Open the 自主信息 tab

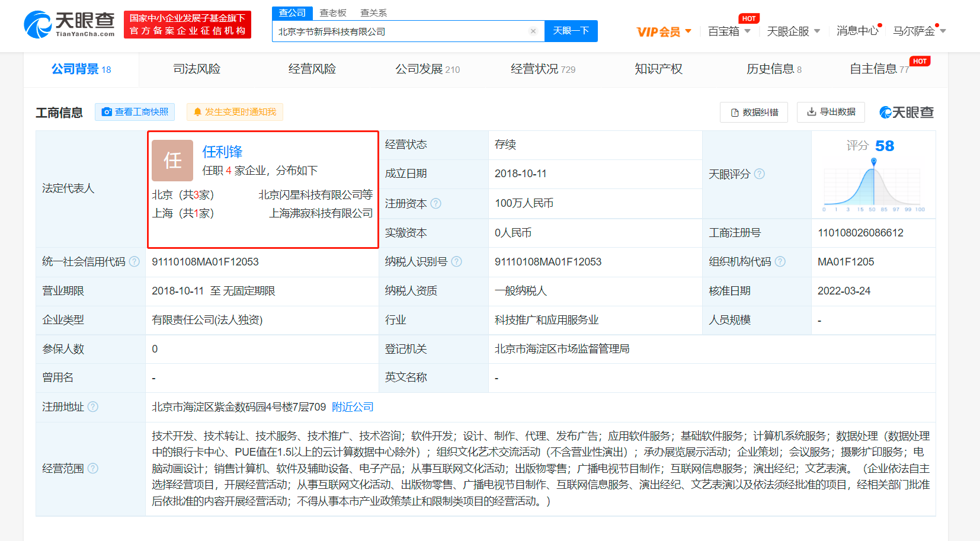pos(879,69)
